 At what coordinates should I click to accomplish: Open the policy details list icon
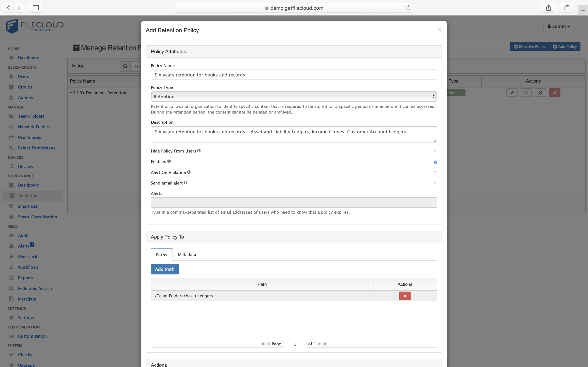pos(526,93)
